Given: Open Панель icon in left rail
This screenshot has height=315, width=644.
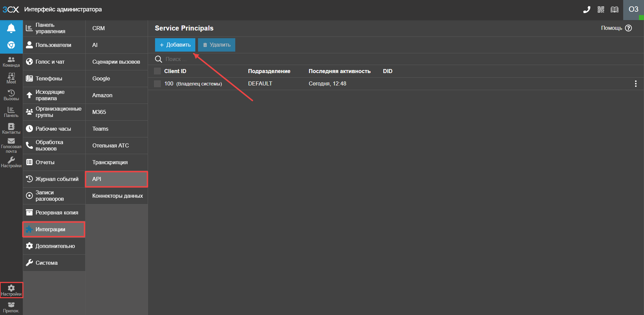Looking at the screenshot, I should pos(11,112).
